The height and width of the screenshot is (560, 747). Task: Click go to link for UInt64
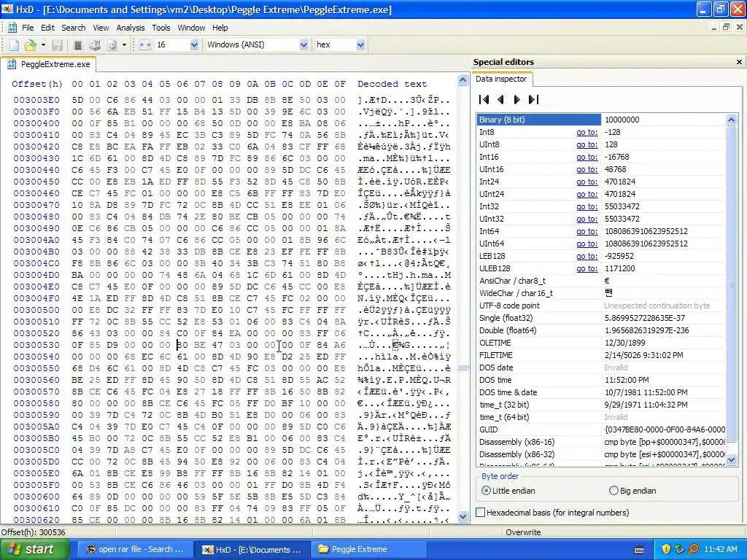pyautogui.click(x=587, y=244)
